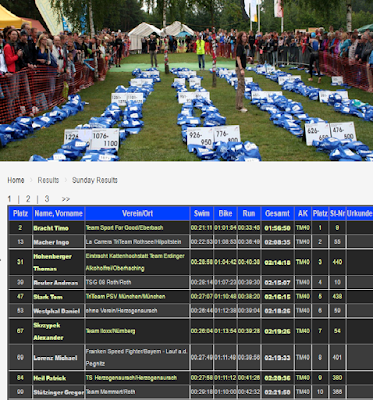Click club TriTeam PSV München/München
Screen dimensions: 373x400
[125, 296]
